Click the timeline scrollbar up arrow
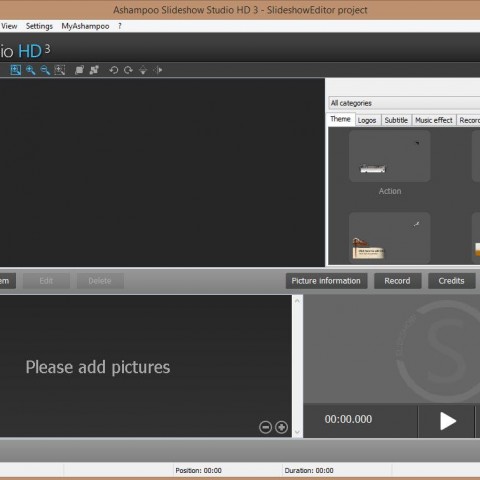Image resolution: width=480 pixels, height=480 pixels. [297, 301]
